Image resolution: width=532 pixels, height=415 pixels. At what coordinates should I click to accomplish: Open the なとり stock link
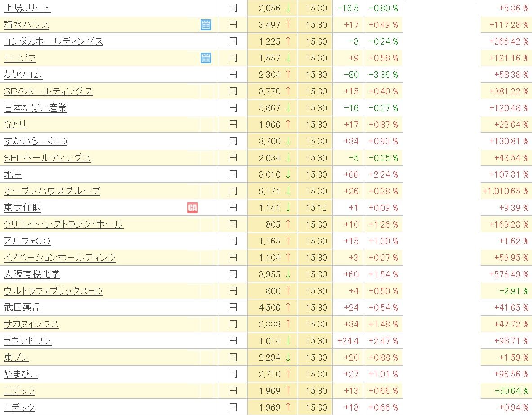point(15,125)
